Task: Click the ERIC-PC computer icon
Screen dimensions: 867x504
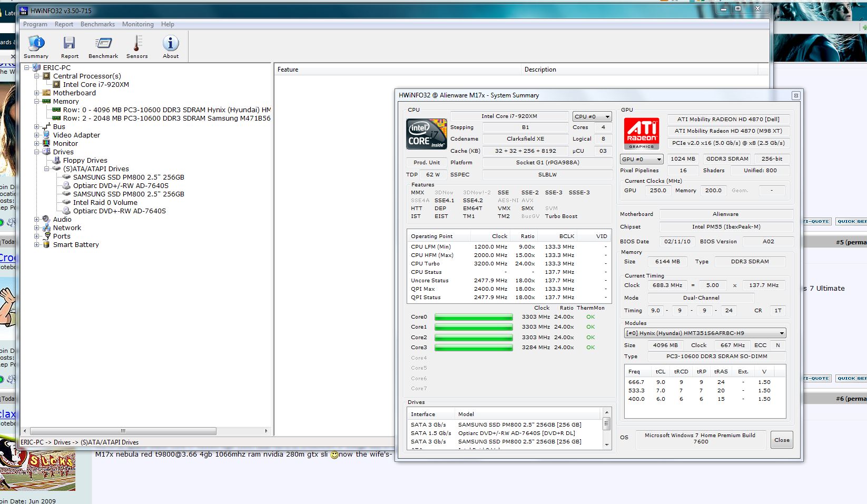Action: point(36,67)
